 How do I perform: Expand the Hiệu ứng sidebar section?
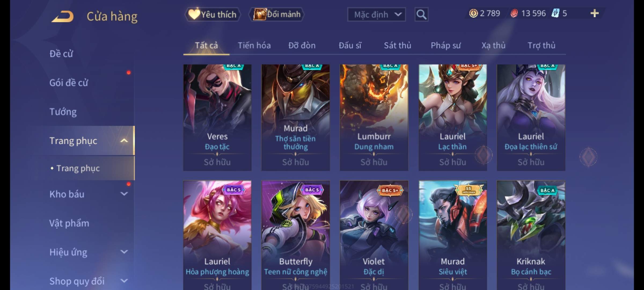coord(124,252)
